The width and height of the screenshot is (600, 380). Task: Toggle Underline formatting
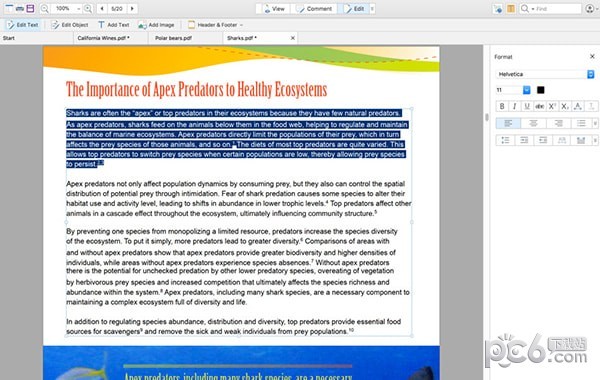tap(527, 106)
